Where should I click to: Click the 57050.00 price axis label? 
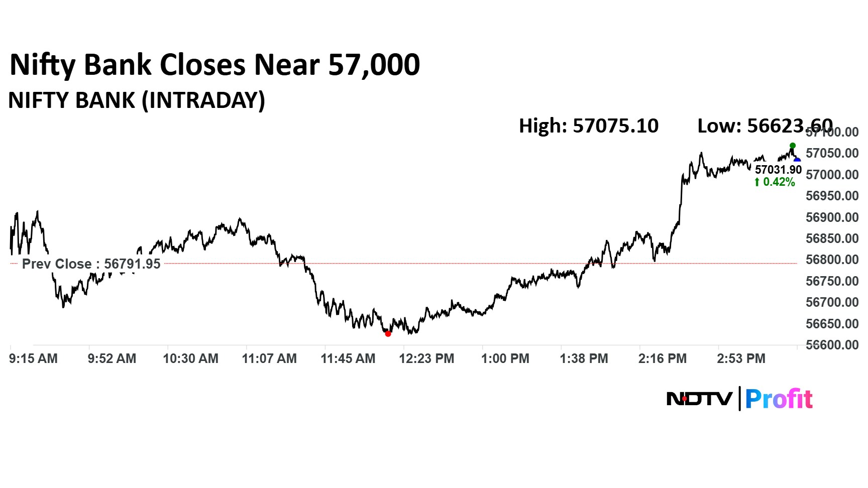tap(832, 153)
